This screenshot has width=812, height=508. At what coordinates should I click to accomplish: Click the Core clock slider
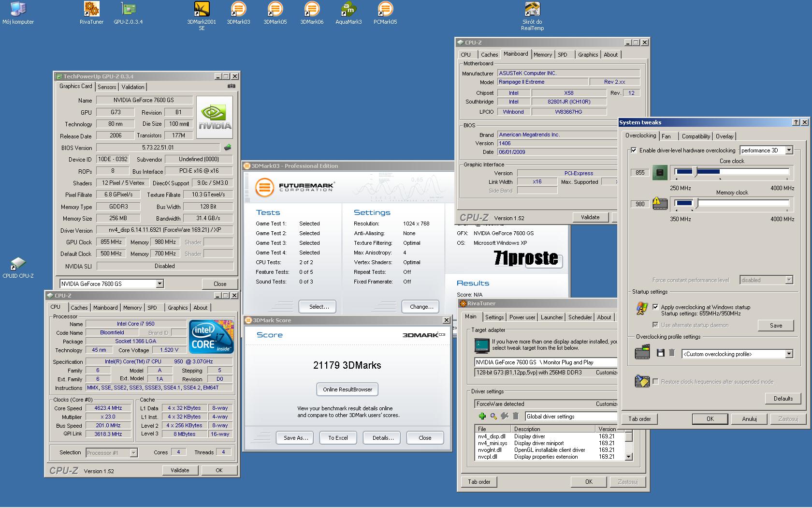pyautogui.click(x=732, y=172)
